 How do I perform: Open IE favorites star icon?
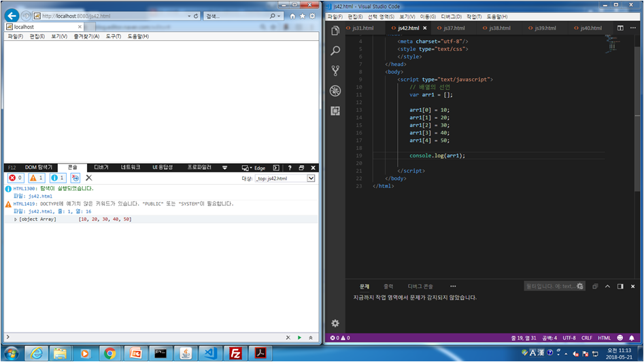coord(303,16)
